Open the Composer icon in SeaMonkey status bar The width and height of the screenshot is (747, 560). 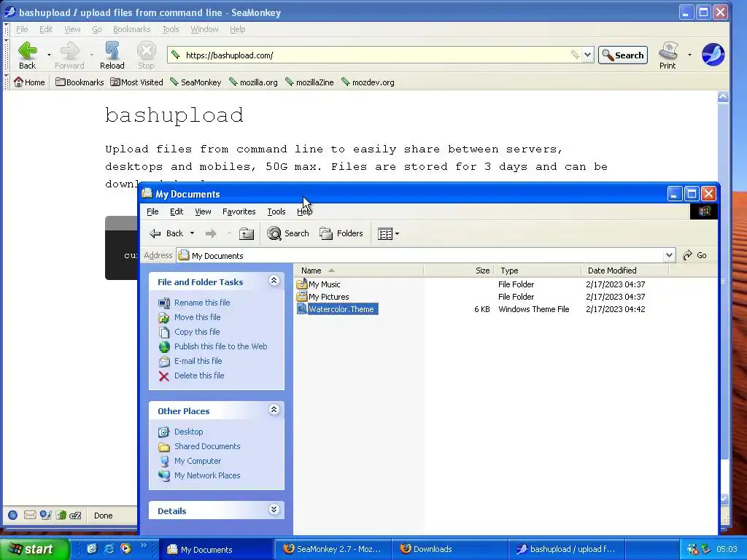coord(46,516)
